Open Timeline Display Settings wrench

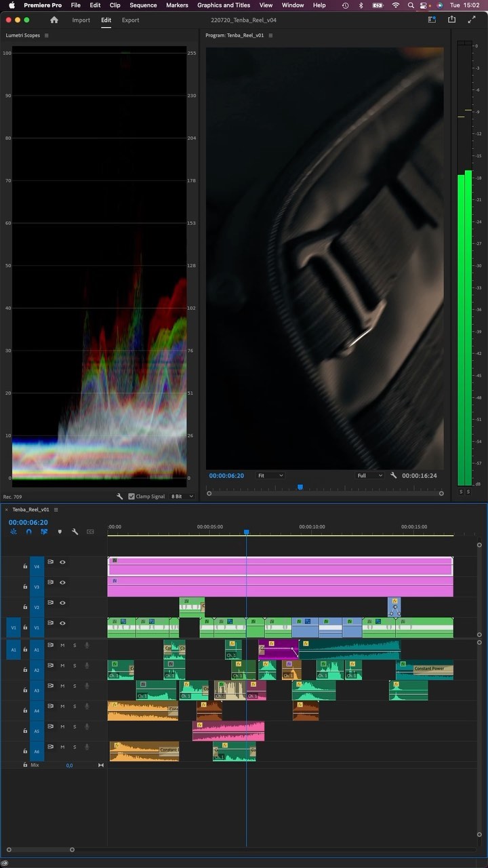[75, 532]
